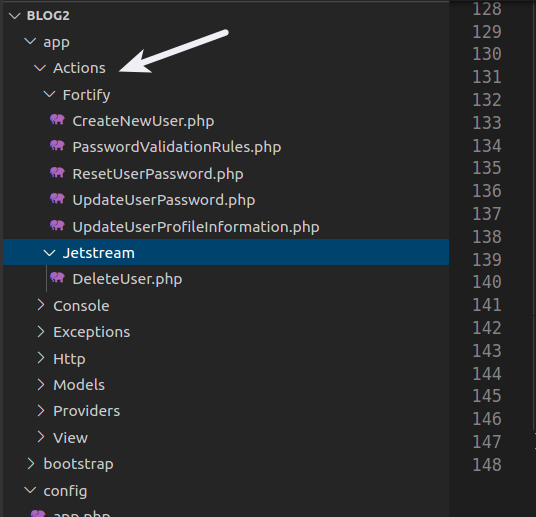The height and width of the screenshot is (517, 536).
Task: Expand the Http folder
Action: coord(41,358)
